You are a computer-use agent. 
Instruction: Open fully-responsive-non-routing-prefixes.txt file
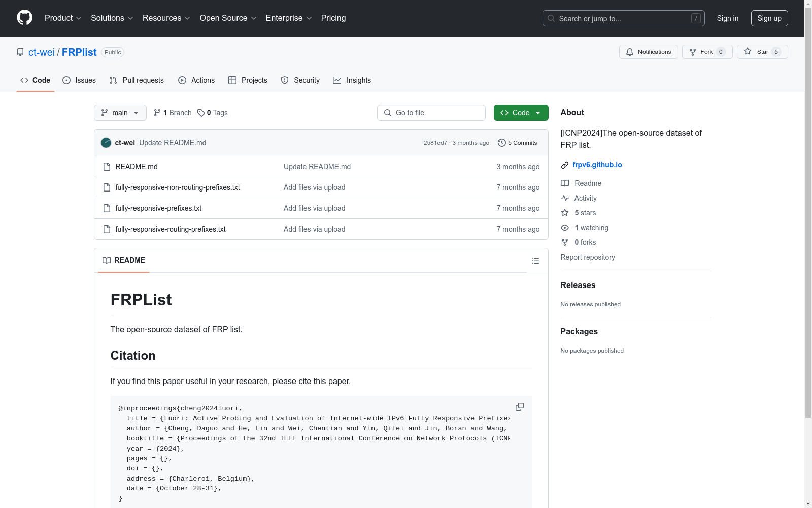pos(178,187)
